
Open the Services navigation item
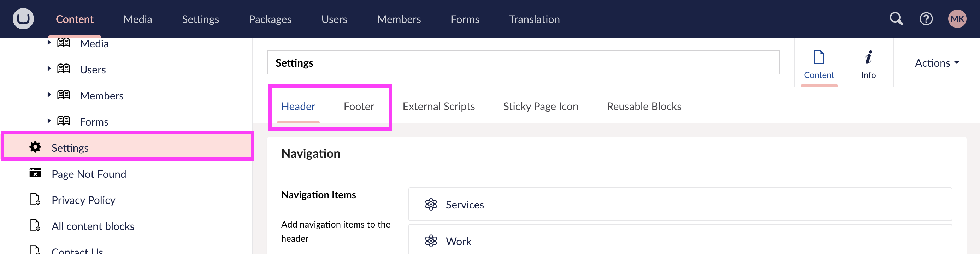pos(680,204)
